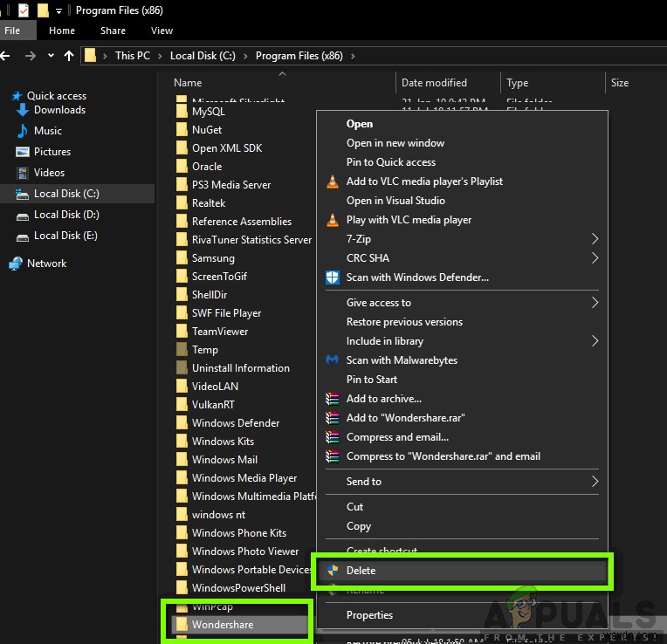Click WinRAR icon beside Compress to "Wondershare.rar" and email
Image resolution: width=667 pixels, height=644 pixels.
tap(333, 456)
